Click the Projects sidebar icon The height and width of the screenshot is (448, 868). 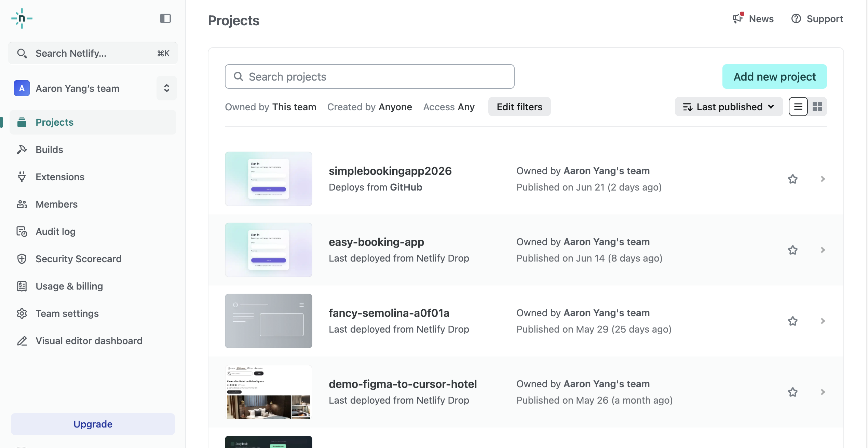[x=22, y=122]
